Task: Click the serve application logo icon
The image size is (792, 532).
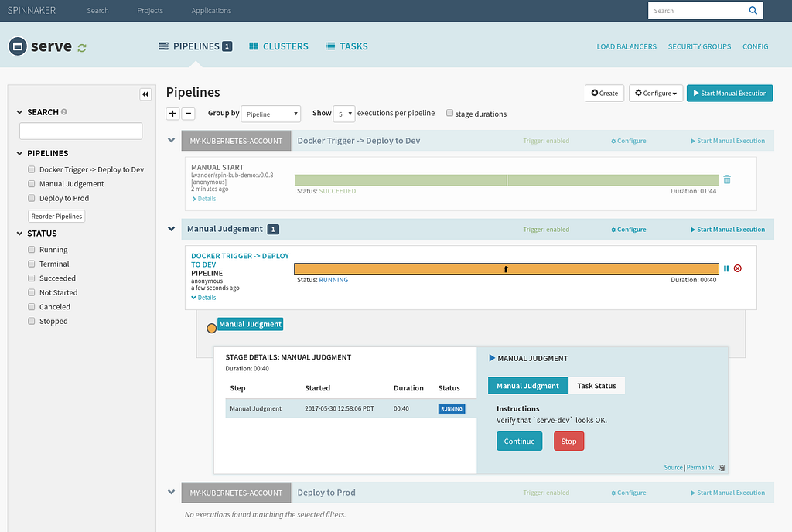Action: coord(17,46)
